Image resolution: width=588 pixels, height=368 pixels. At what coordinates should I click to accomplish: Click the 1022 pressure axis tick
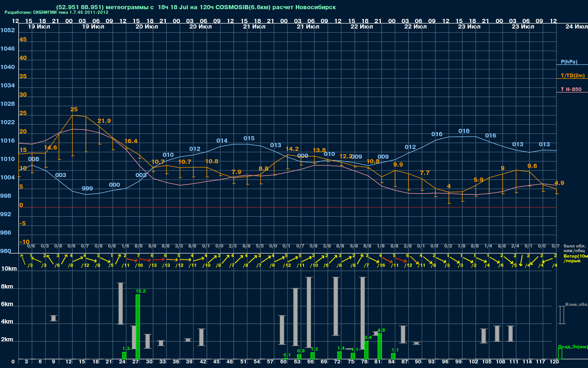click(7, 122)
